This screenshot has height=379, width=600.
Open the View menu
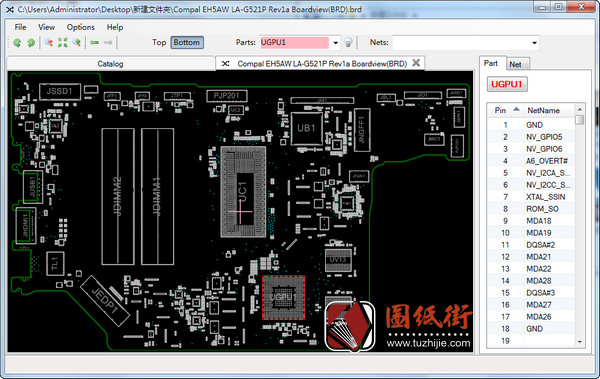46,27
